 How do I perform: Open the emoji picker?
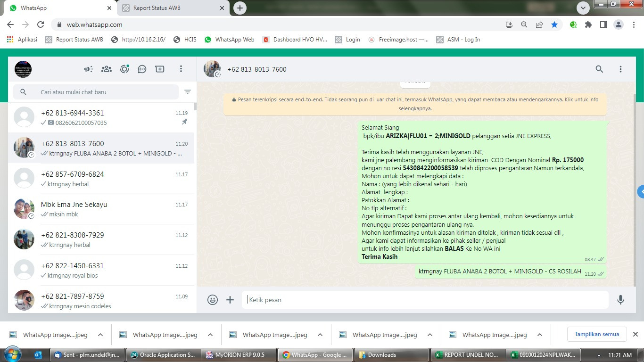(213, 299)
